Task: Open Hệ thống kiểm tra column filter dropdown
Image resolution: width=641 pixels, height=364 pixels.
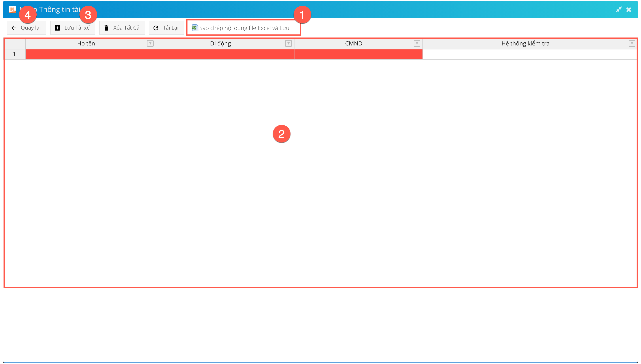Action: click(x=632, y=43)
